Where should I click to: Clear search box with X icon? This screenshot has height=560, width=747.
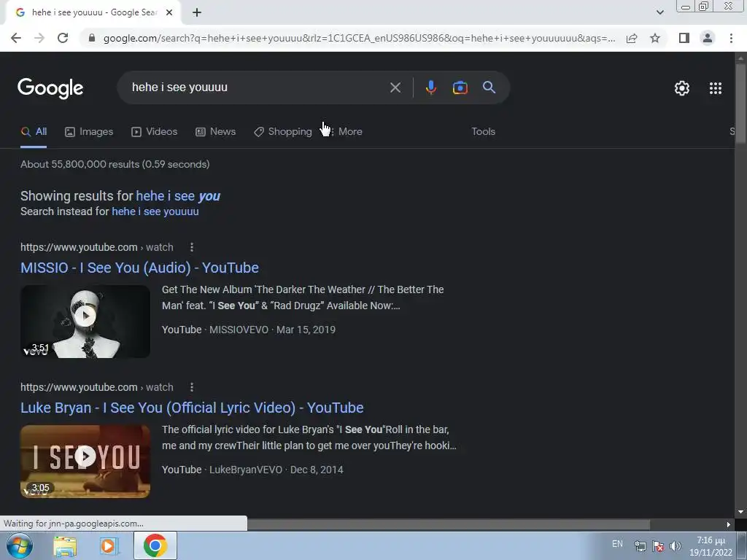[x=395, y=87]
